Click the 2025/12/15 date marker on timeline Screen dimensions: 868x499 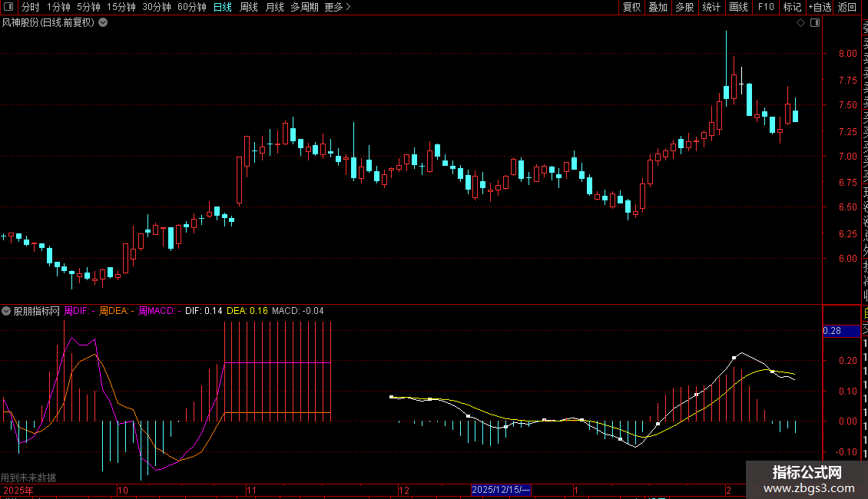(x=501, y=490)
